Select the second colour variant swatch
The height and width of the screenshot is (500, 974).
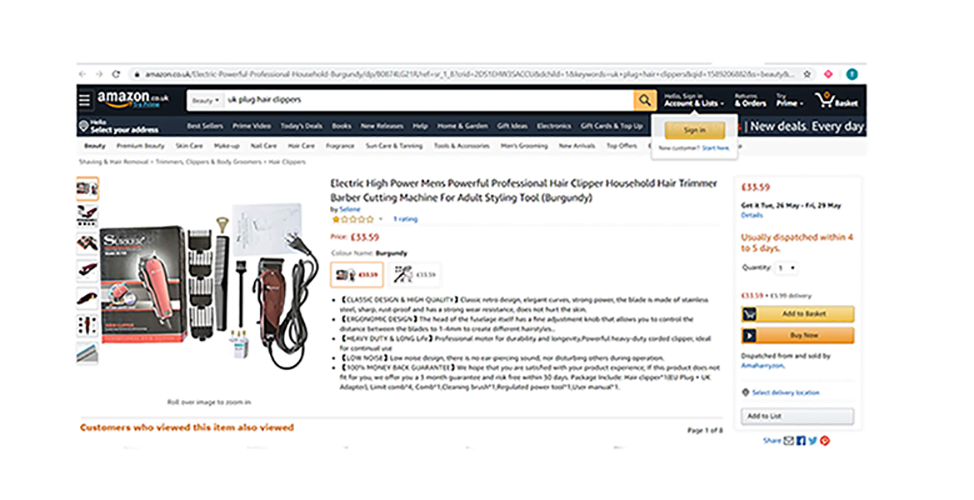(414, 275)
